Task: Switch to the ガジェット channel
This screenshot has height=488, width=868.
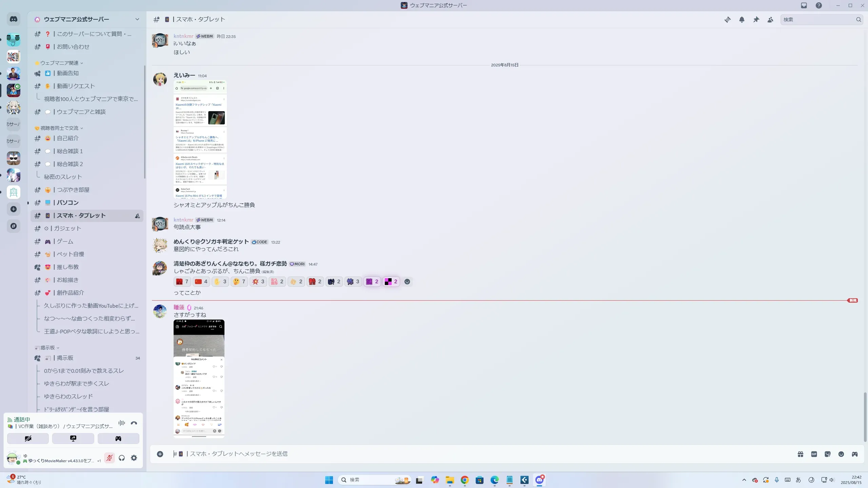Action: (68, 228)
